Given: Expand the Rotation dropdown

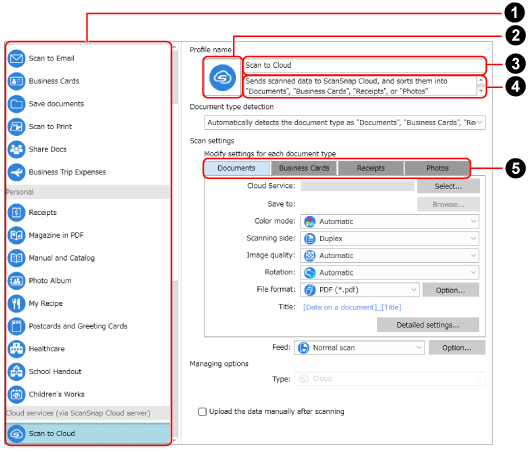Looking at the screenshot, I should 389,272.
